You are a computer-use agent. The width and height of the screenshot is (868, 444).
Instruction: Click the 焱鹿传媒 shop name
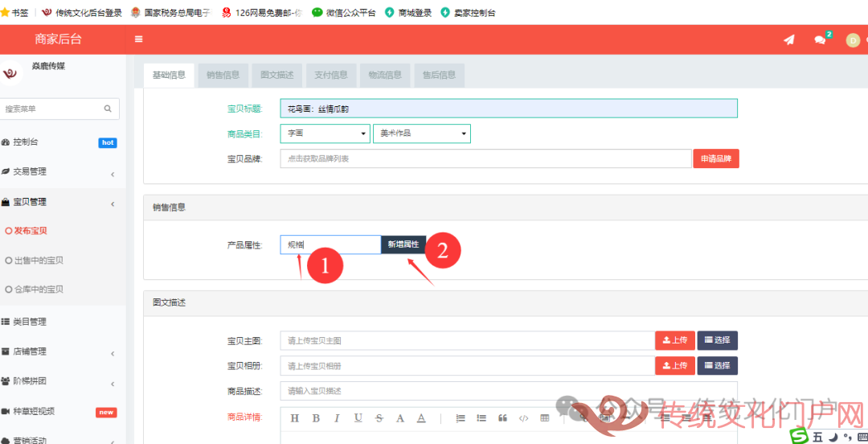pyautogui.click(x=49, y=67)
